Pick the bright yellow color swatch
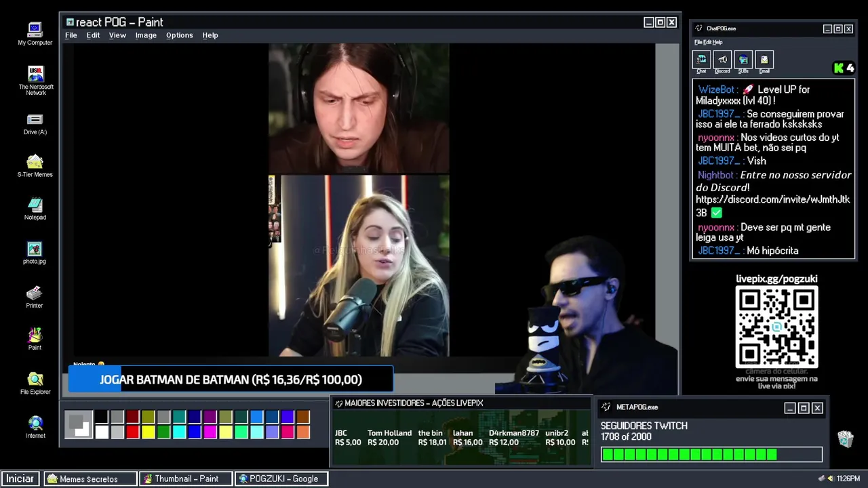 pyautogui.click(x=149, y=432)
